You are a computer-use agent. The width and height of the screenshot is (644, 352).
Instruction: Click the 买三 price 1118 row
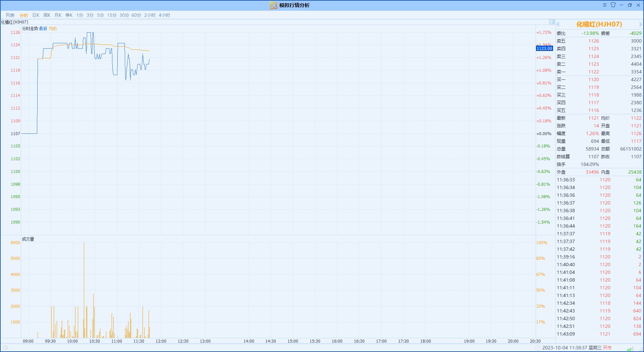pos(599,95)
